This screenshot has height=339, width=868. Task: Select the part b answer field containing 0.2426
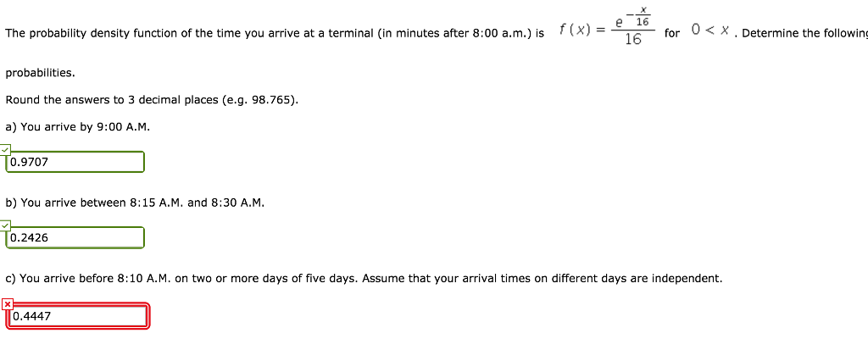tap(76, 238)
